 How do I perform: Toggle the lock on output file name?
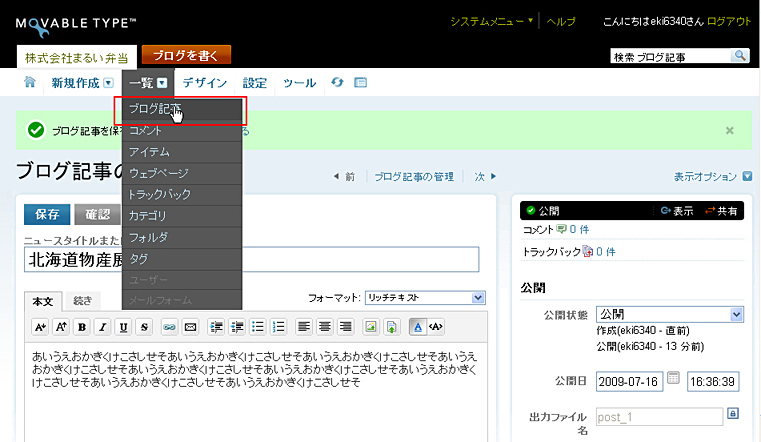732,412
